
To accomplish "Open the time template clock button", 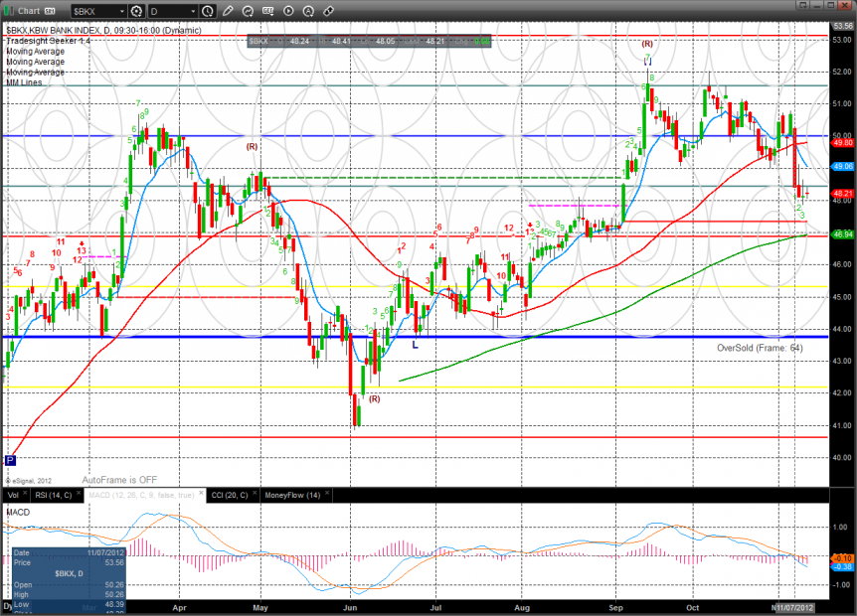I will (x=208, y=11).
